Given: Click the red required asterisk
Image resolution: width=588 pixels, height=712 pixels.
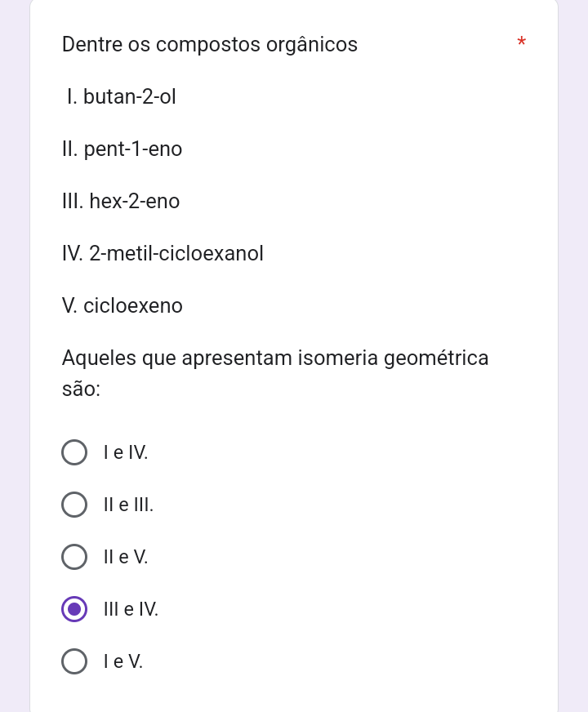Looking at the screenshot, I should 522,42.
